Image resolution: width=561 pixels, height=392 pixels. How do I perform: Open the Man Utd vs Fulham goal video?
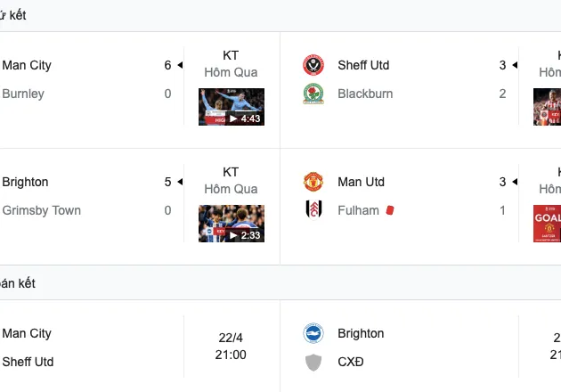pos(547,224)
